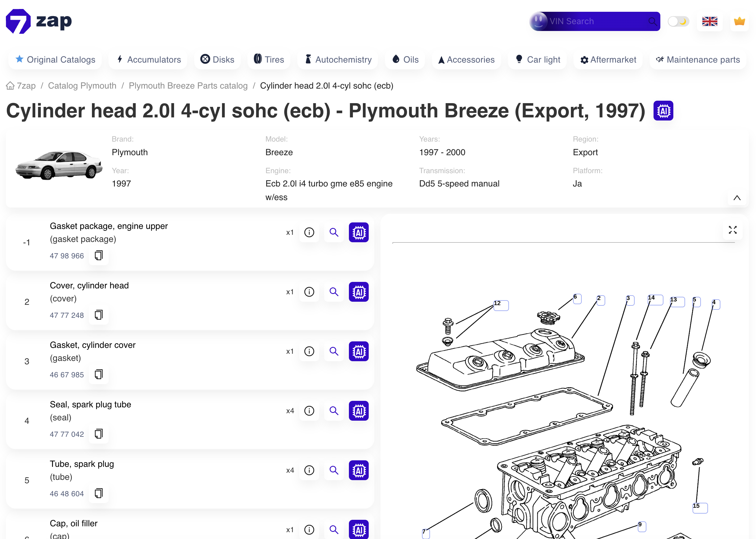Screen dimensions: 756x539
Task: Click the info icon for Cap, oil filler
Action: pos(309,530)
